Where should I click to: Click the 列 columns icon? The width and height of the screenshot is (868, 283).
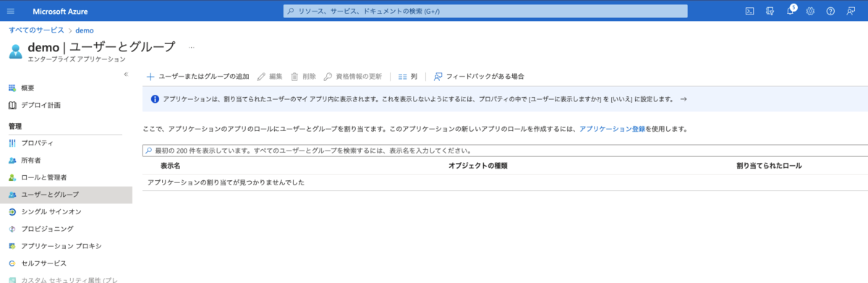[x=402, y=76]
